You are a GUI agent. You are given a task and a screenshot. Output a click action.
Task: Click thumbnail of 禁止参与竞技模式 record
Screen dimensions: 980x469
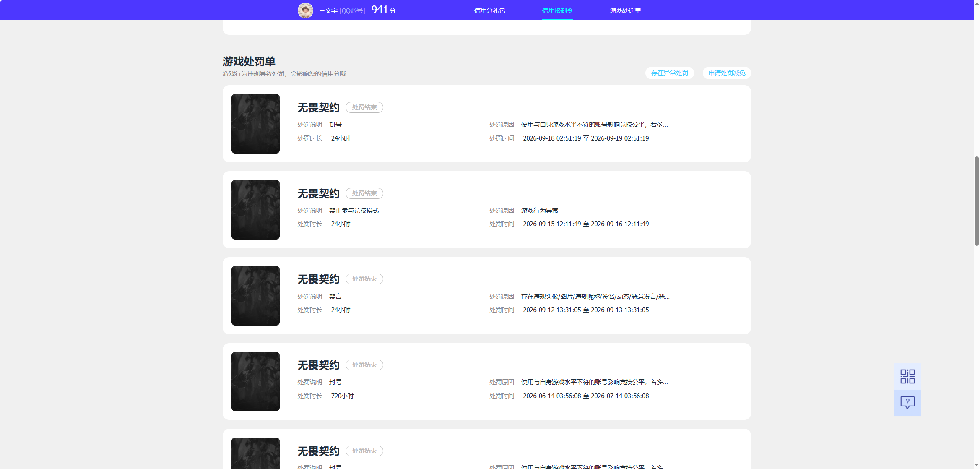(255, 210)
